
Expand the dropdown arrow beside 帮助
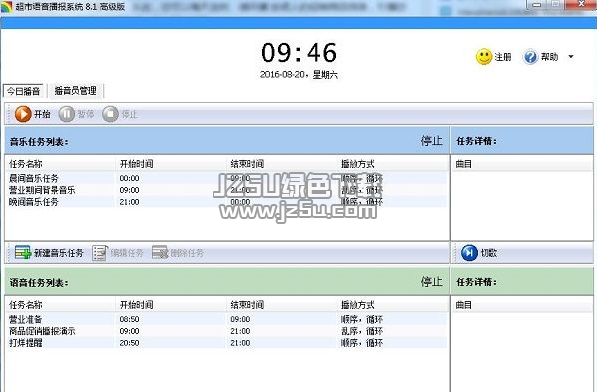[x=571, y=57]
